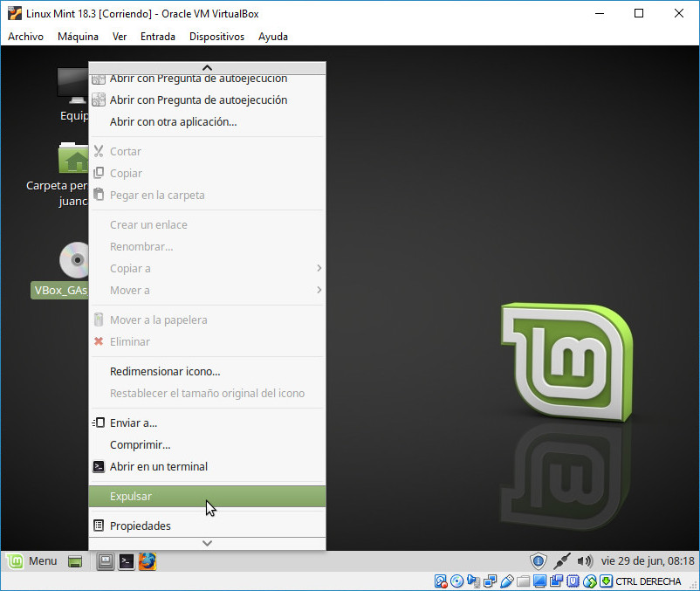The height and width of the screenshot is (591, 700).
Task: Click the red X icon beside Eliminar
Action: click(x=99, y=341)
